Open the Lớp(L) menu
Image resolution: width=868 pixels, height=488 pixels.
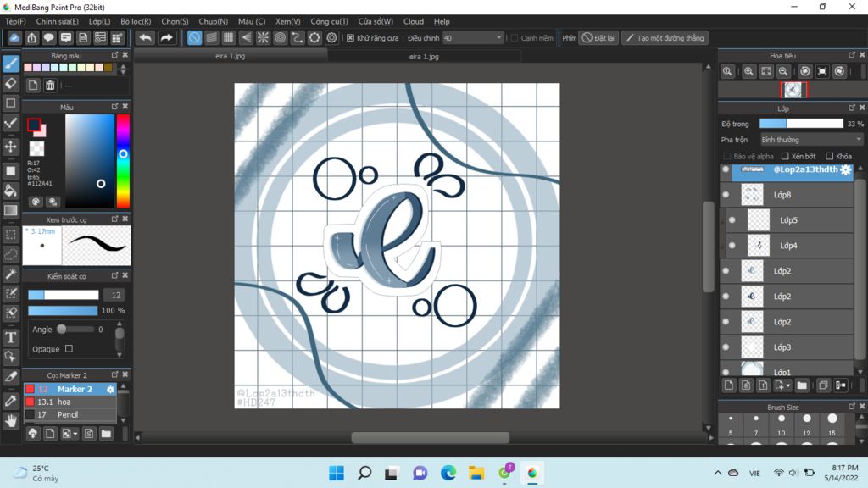coord(99,21)
